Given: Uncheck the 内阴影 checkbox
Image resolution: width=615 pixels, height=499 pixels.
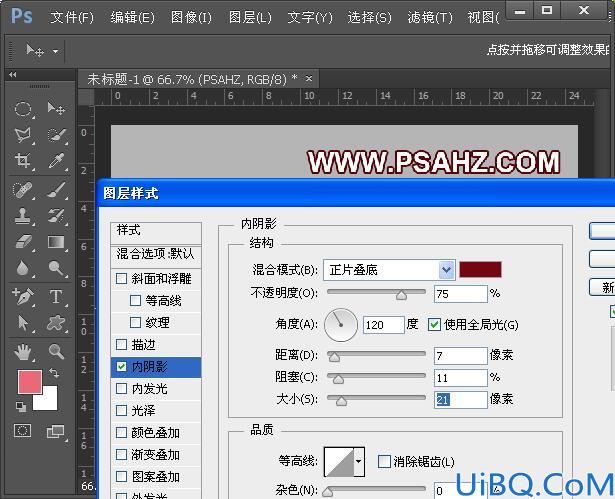Looking at the screenshot, I should pyautogui.click(x=122, y=366).
